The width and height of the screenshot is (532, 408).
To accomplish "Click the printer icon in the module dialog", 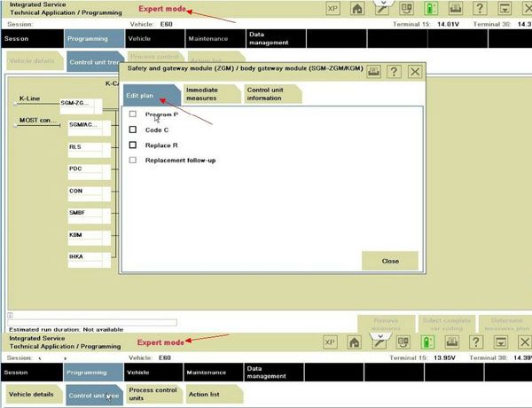I will coord(373,72).
